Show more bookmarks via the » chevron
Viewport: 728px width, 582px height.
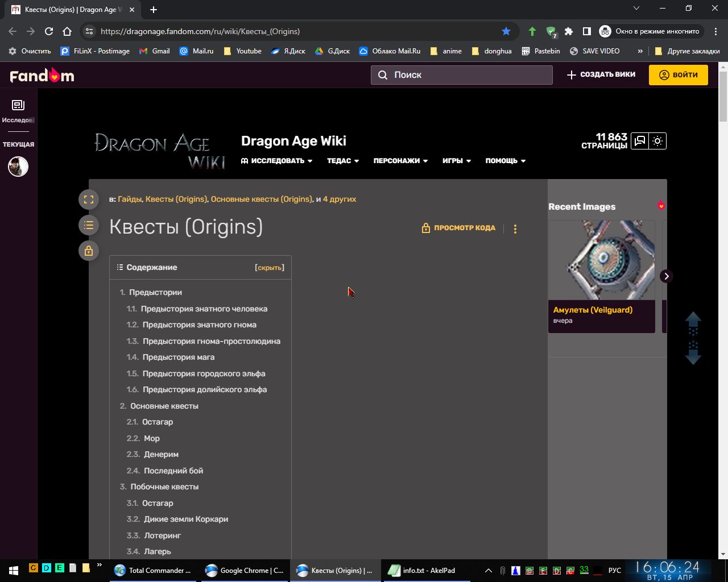pyautogui.click(x=640, y=51)
